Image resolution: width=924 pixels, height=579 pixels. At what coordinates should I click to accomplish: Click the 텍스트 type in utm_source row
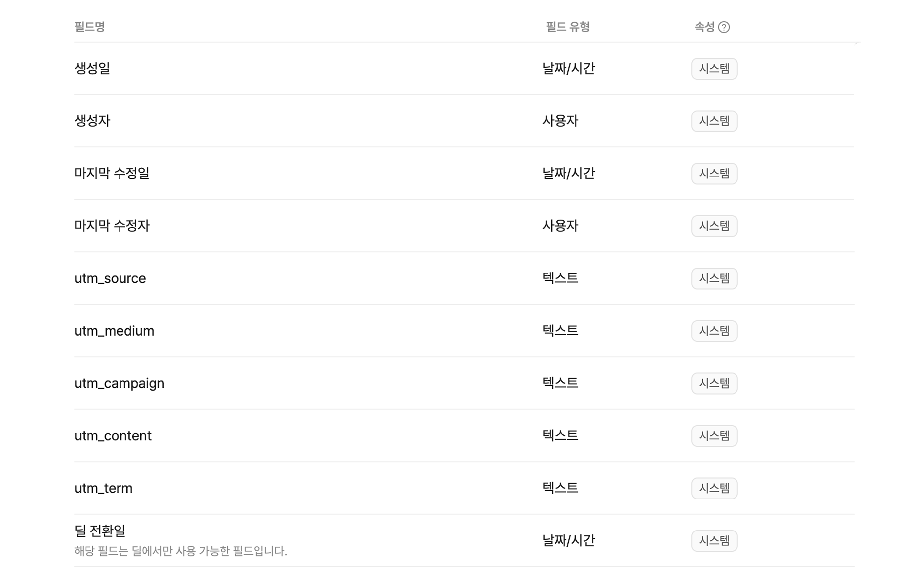560,278
